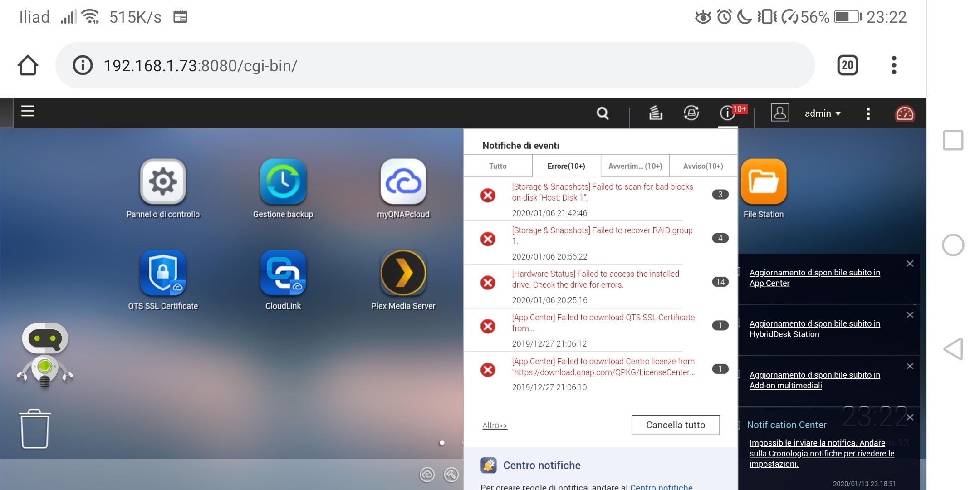Launch Gestione backup app
Image resolution: width=980 pixels, height=490 pixels.
coord(283,182)
